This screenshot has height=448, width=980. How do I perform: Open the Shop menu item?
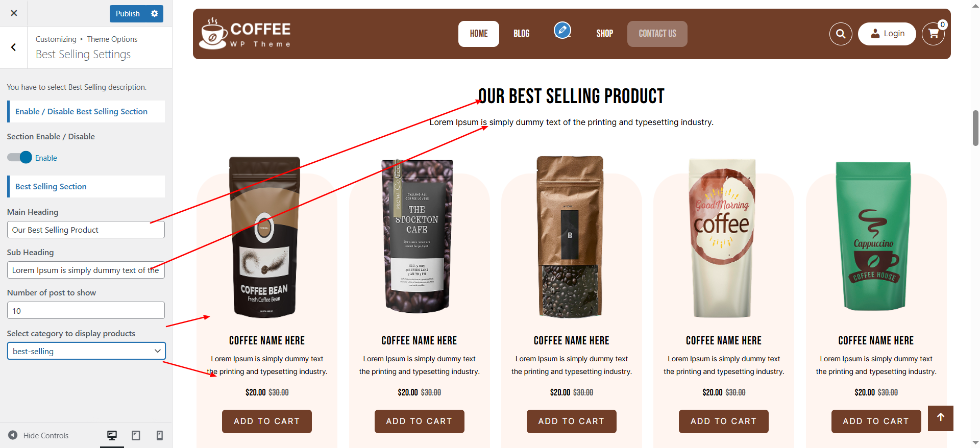tap(604, 34)
